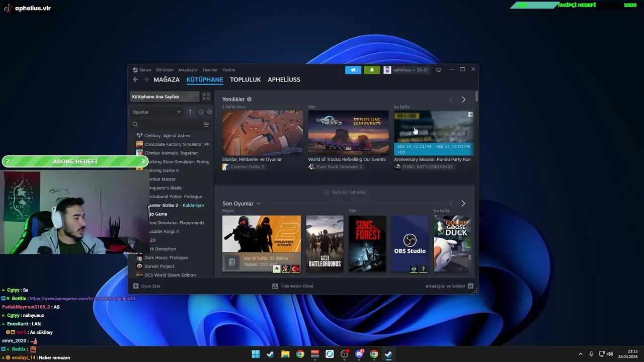This screenshot has height=362, width=644.
Task: Click the İndirmeleri Yönet text link
Action: pyautogui.click(x=297, y=286)
